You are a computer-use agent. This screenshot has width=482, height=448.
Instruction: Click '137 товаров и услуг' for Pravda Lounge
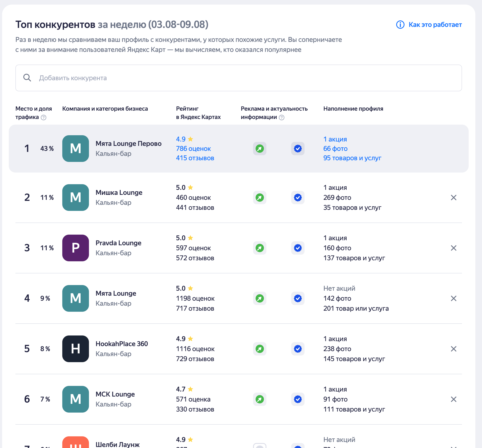(354, 258)
